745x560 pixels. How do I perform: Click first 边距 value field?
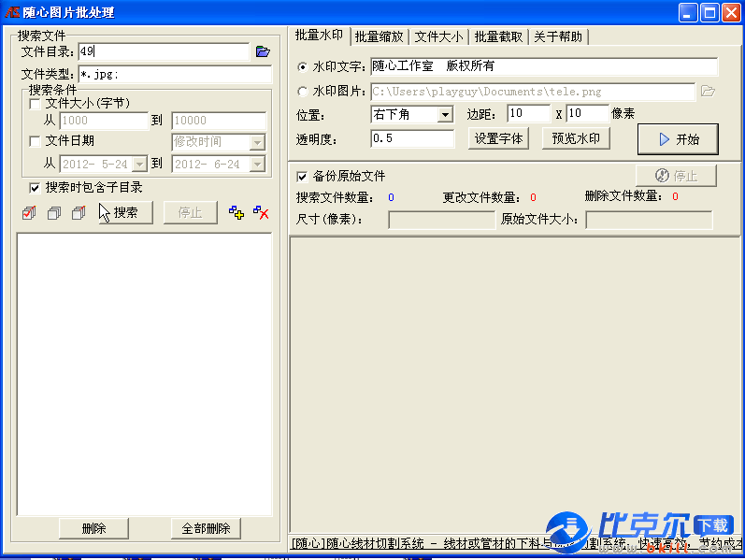click(529, 114)
